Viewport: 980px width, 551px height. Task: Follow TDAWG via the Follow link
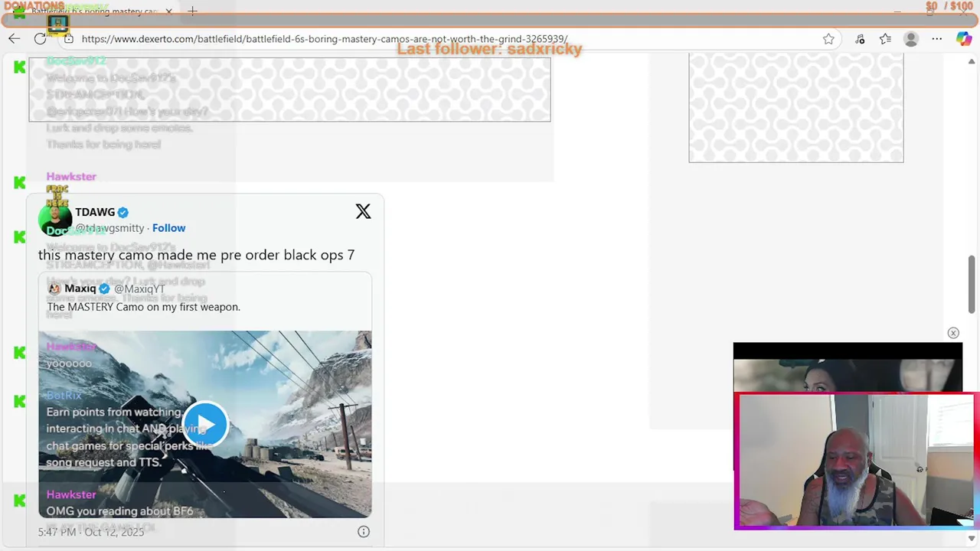168,228
